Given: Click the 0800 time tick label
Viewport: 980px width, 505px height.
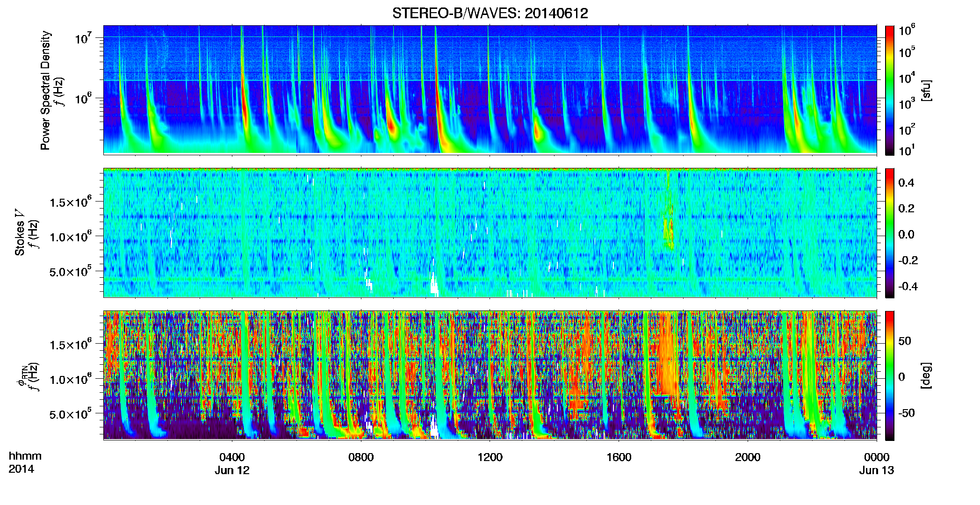Looking at the screenshot, I should [x=361, y=457].
